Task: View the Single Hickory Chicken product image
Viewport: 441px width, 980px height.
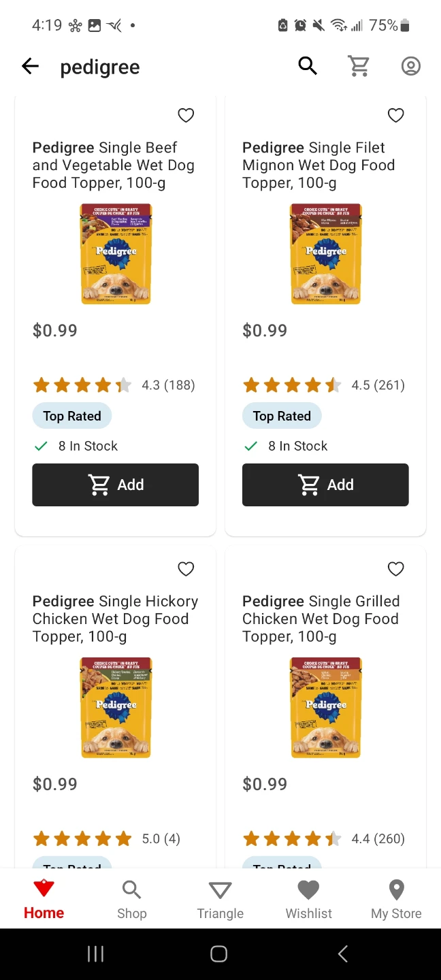Action: coord(116,708)
